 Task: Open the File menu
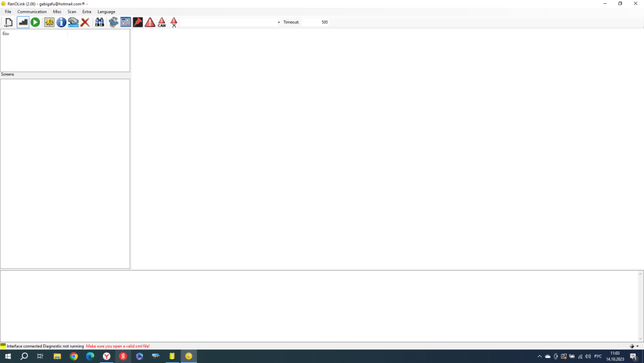point(8,12)
